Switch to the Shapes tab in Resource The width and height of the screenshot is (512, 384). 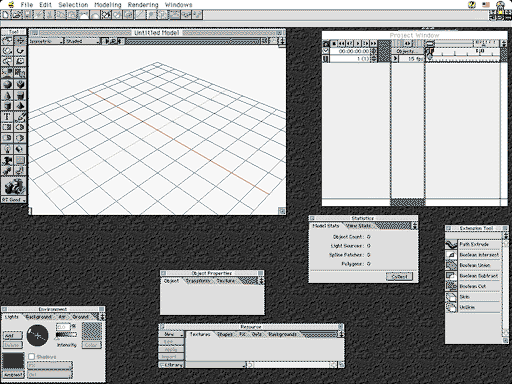click(x=224, y=334)
